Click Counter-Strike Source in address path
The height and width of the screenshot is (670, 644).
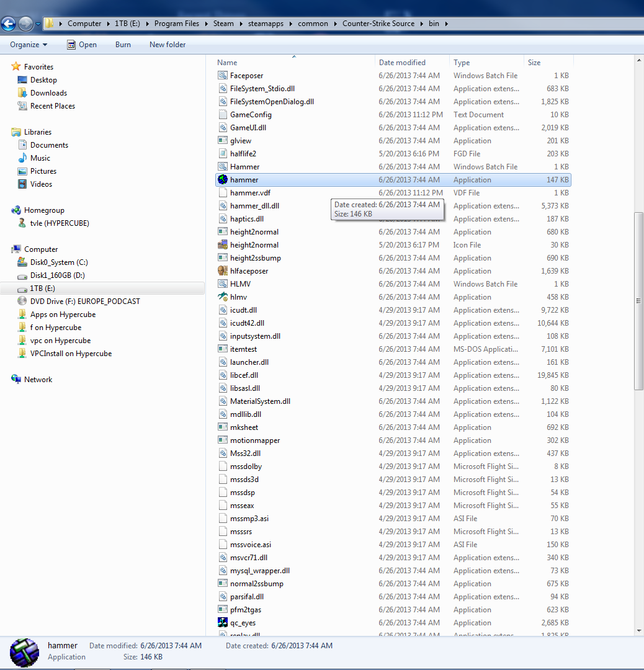click(x=378, y=24)
